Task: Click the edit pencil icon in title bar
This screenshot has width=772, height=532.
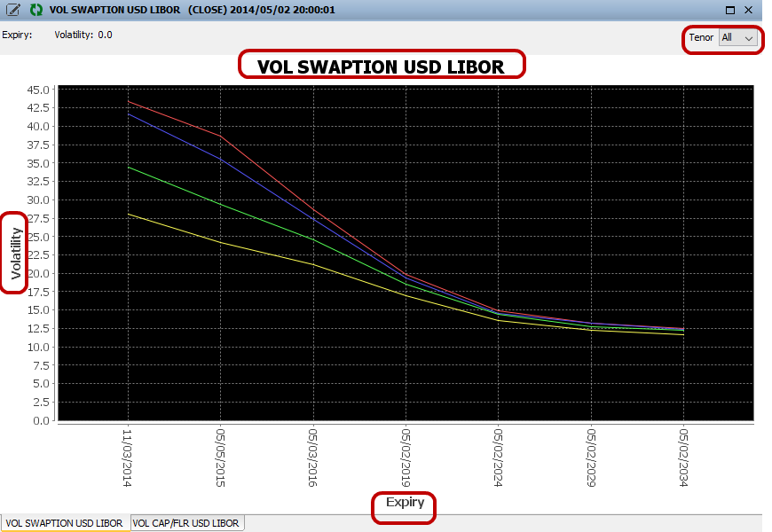Action: tap(13, 10)
